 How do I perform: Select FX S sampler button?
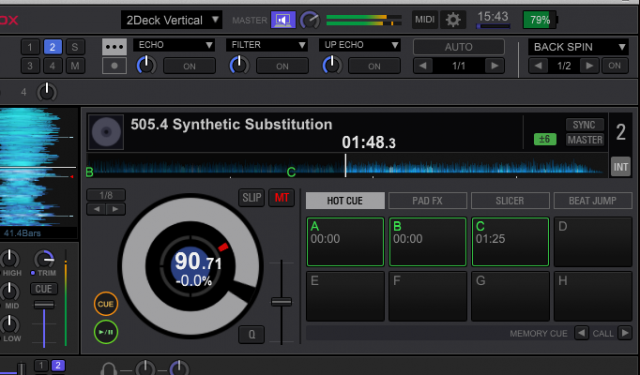pos(75,47)
